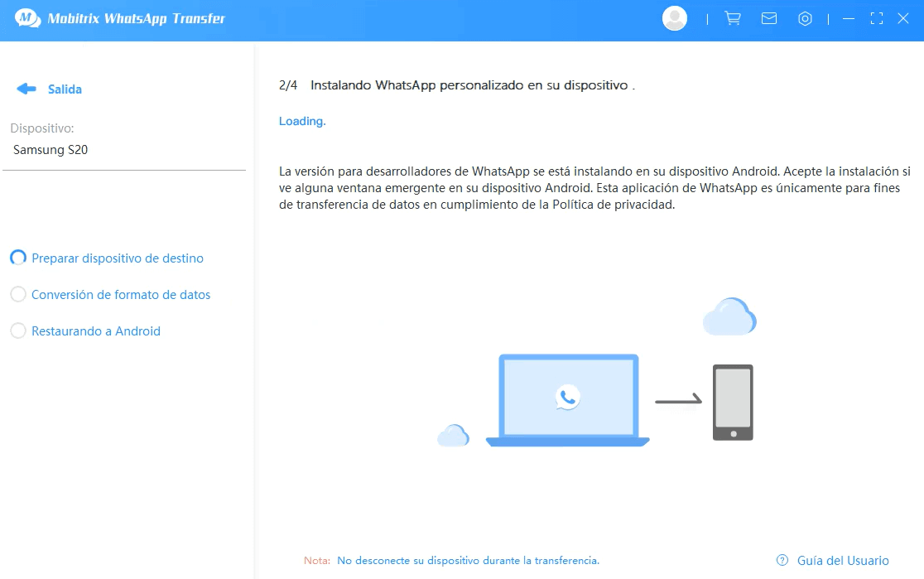Click the help question mark icon
This screenshot has width=924, height=579.
point(782,561)
